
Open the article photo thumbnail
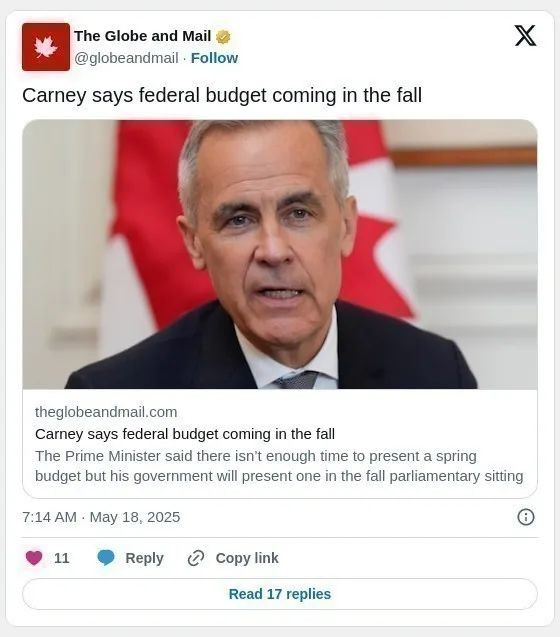tap(280, 254)
